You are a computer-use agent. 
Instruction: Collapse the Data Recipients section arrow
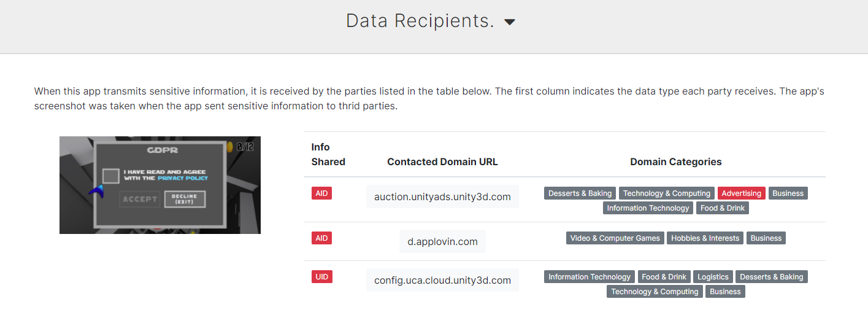point(509,22)
